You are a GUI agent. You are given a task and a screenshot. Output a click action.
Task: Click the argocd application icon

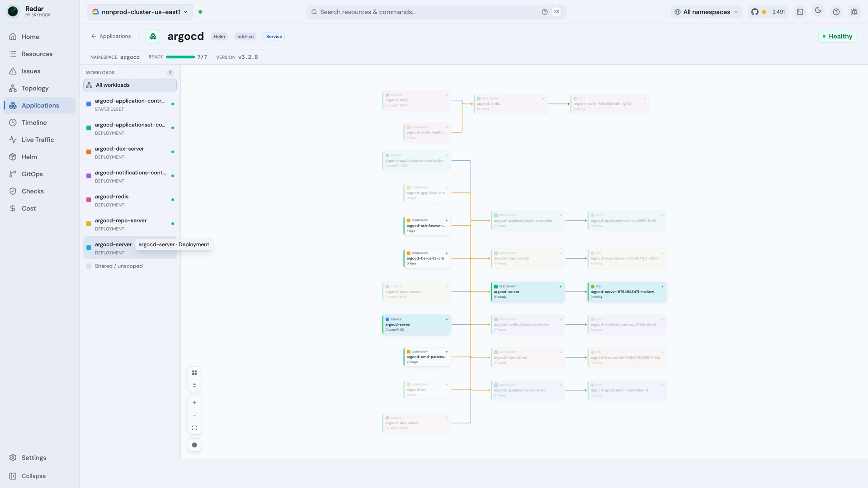point(153,36)
